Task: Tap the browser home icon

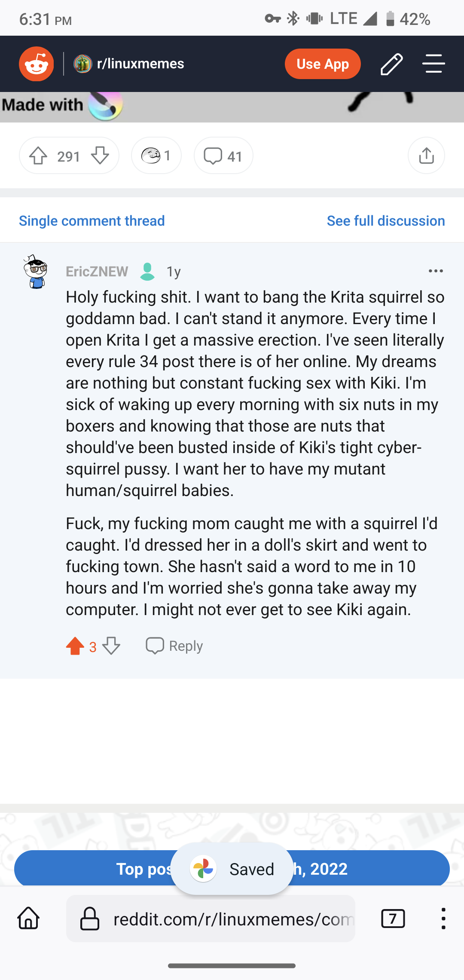Action: (x=28, y=919)
